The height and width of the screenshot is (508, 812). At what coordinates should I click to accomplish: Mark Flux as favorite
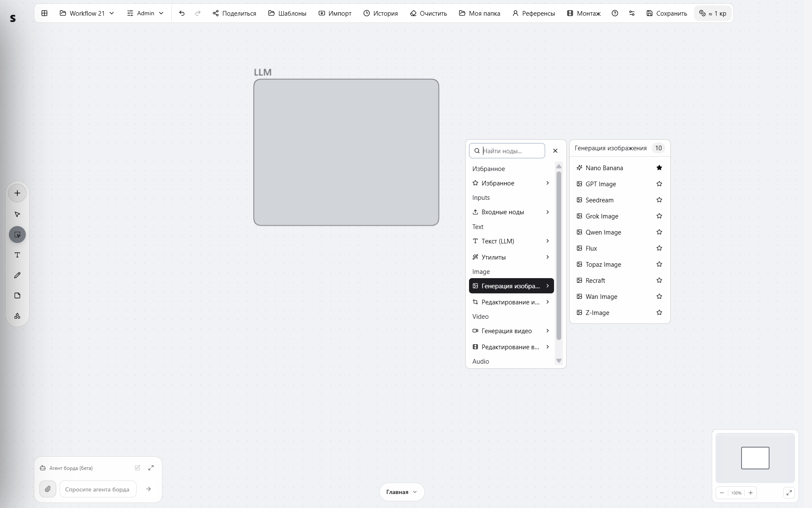tap(659, 248)
